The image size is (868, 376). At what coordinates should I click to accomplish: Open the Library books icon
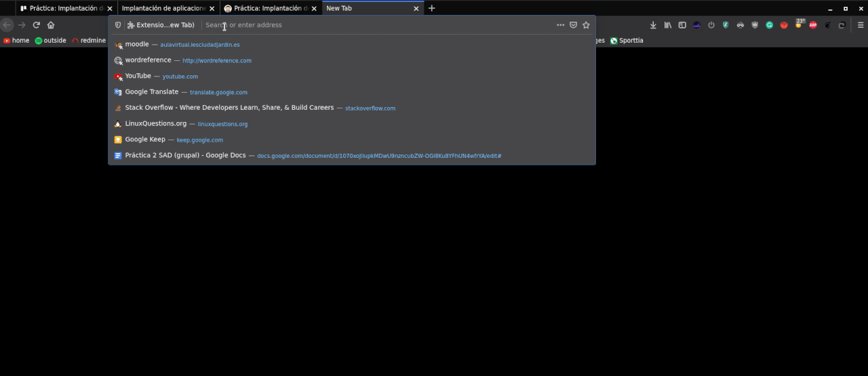(x=668, y=25)
